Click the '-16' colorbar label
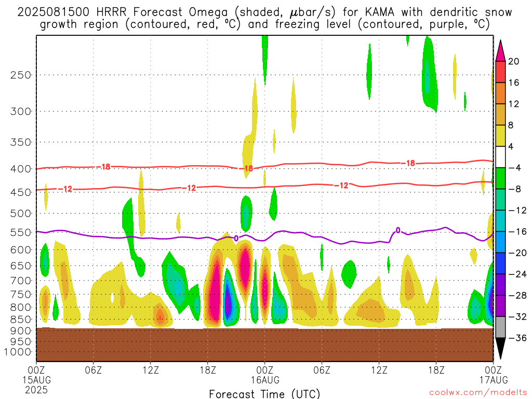 517,232
